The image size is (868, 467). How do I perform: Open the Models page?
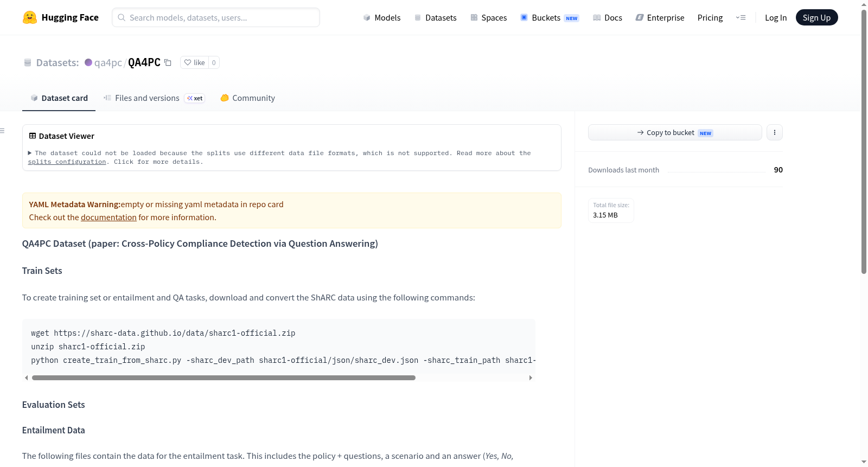click(x=382, y=17)
